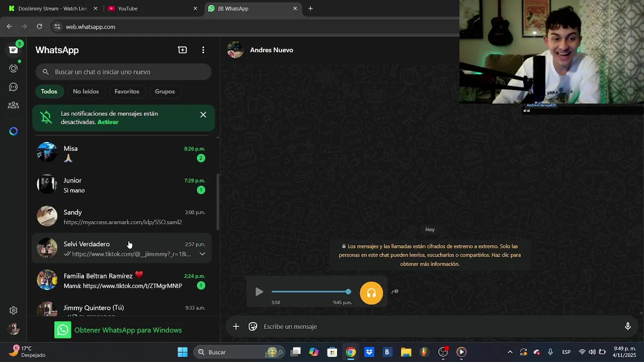Open the Chats icon in left sidebar
The width and height of the screenshot is (644, 362).
pyautogui.click(x=14, y=50)
